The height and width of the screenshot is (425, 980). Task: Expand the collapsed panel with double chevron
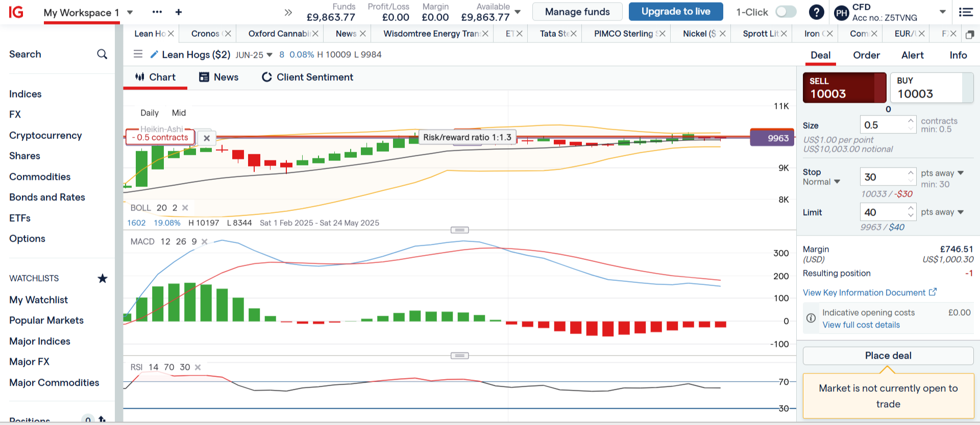pos(288,12)
